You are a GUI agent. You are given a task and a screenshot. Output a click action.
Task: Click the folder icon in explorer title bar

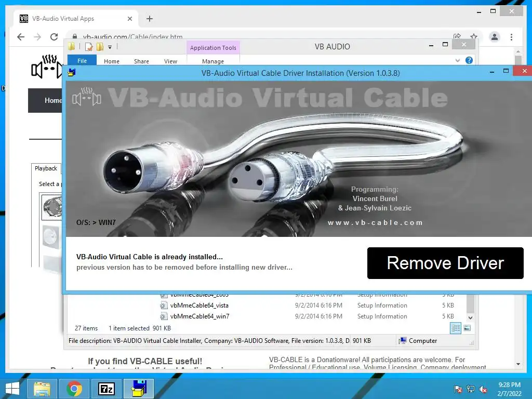coord(72,46)
